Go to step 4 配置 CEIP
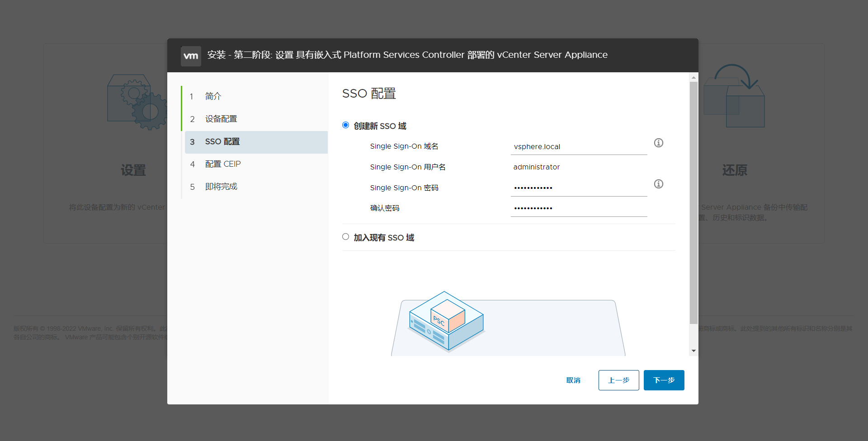Viewport: 868px width, 441px height. coord(256,164)
